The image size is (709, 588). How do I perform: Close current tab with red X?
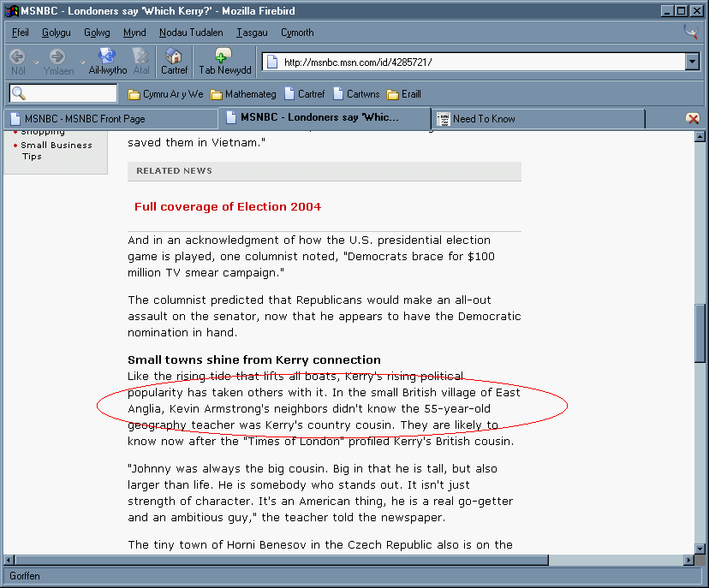click(692, 119)
